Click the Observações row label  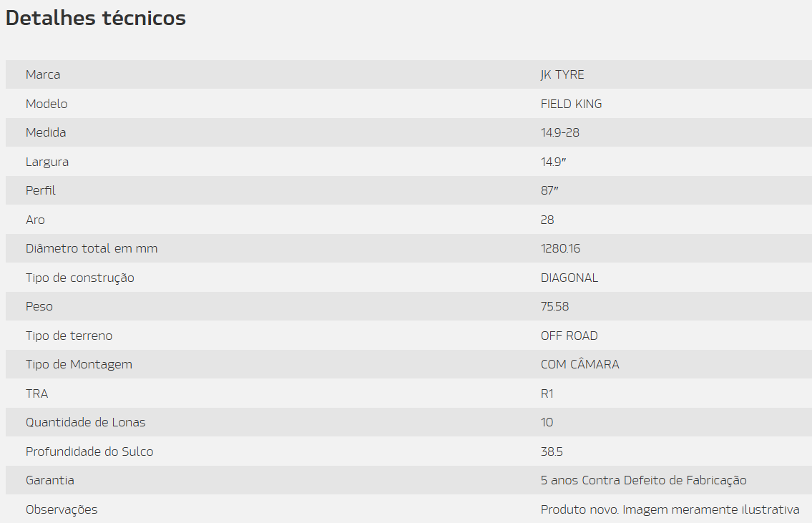[x=62, y=510]
